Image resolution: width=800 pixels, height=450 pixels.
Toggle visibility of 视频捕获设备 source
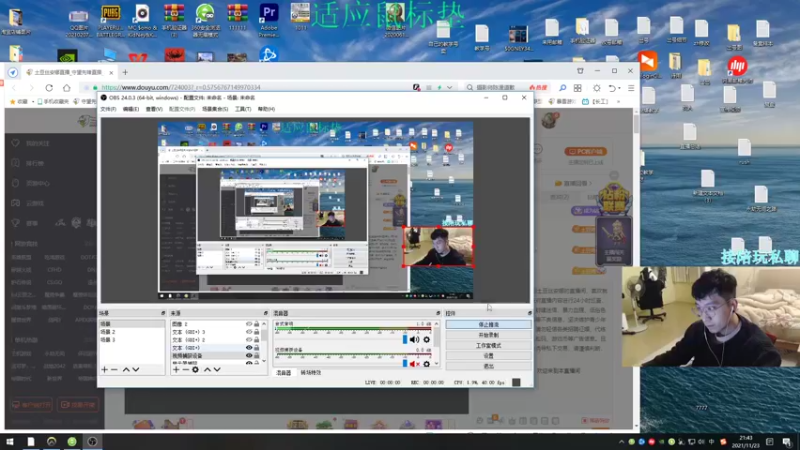(249, 356)
